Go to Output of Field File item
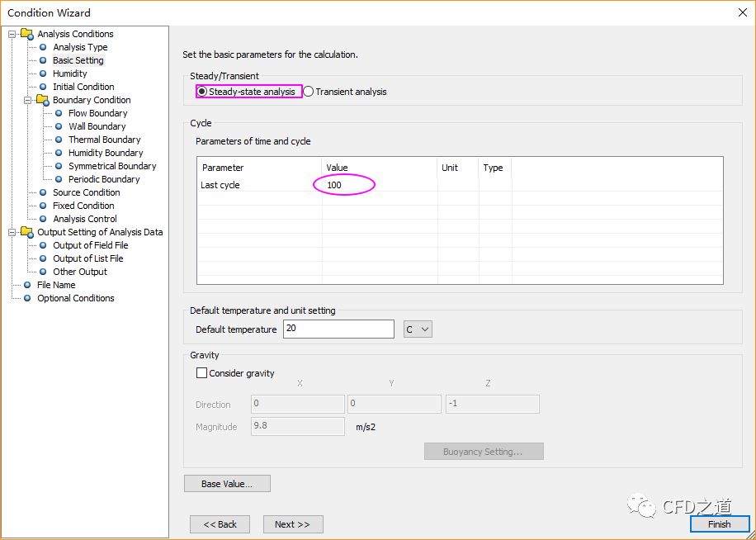The width and height of the screenshot is (756, 540). click(x=91, y=245)
